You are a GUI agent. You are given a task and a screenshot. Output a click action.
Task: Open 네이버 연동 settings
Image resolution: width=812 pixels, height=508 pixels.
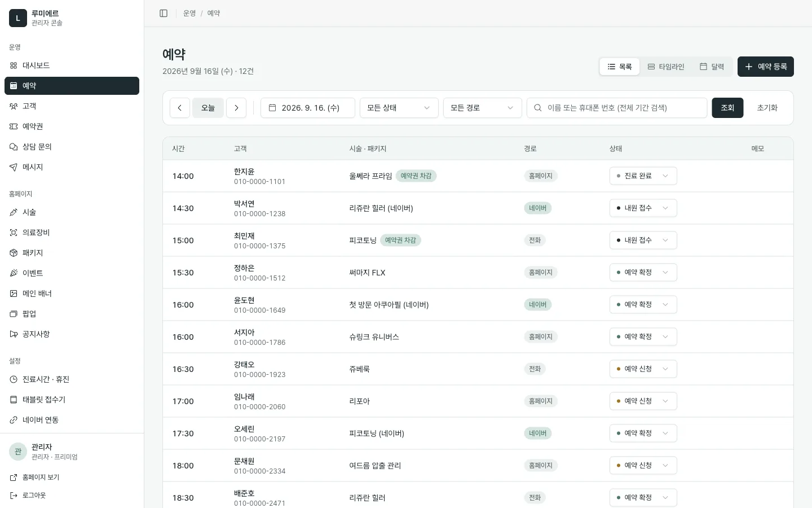coord(72,420)
